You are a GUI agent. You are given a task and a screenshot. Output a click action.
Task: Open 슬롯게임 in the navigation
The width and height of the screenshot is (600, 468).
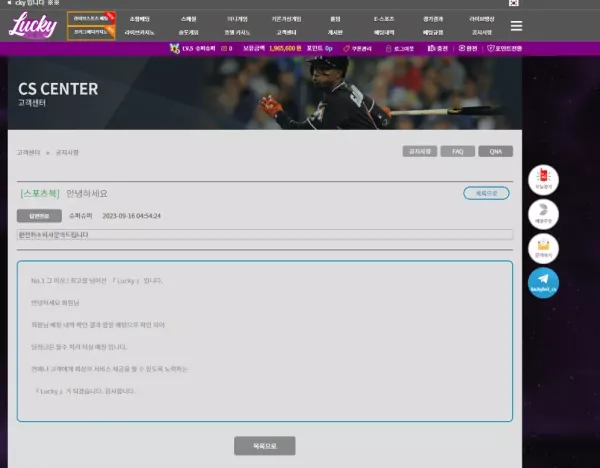188,33
